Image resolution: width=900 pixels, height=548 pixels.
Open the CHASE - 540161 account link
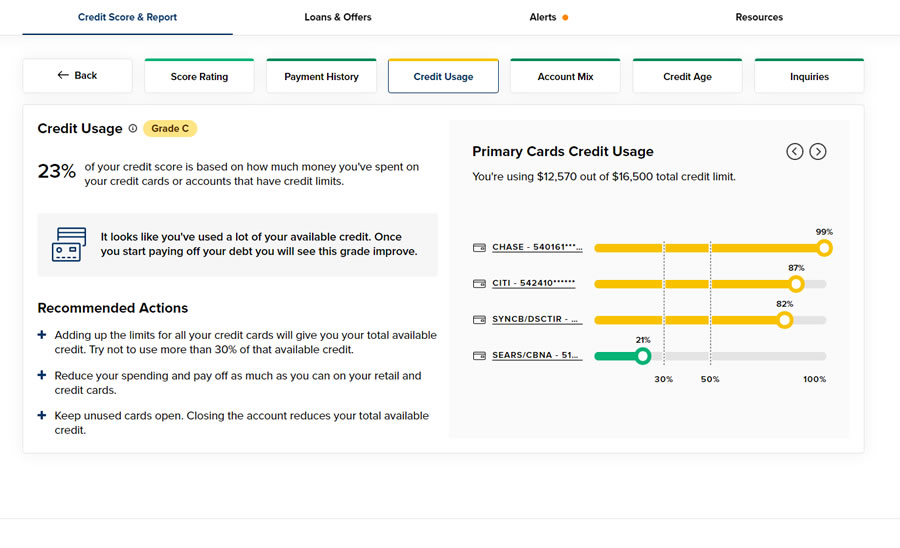(x=537, y=248)
